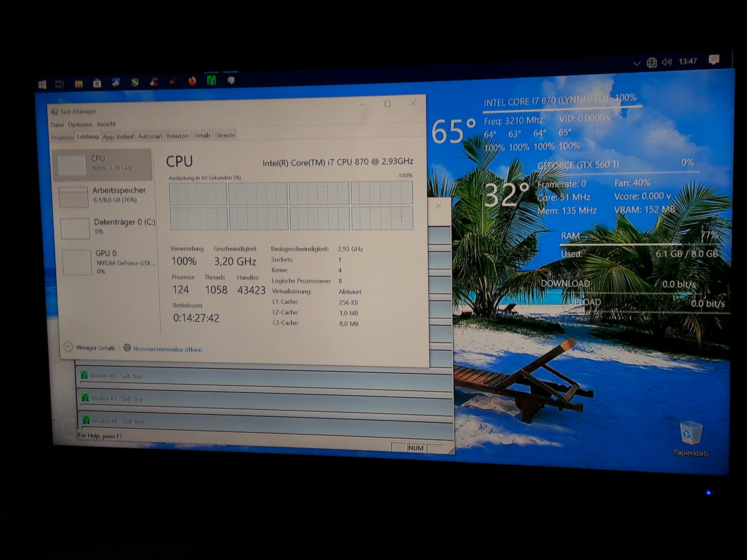747x560 pixels.
Task: Open the Datei menu
Action: click(x=57, y=125)
